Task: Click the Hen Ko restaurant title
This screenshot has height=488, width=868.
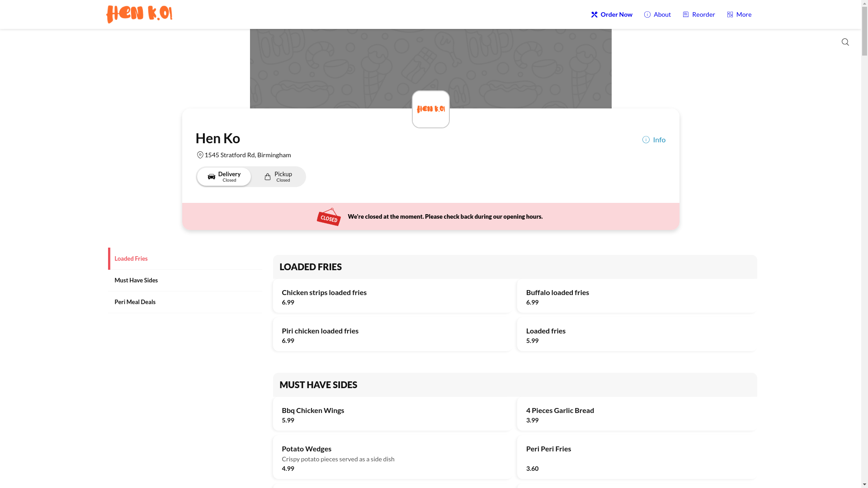Action: (218, 138)
